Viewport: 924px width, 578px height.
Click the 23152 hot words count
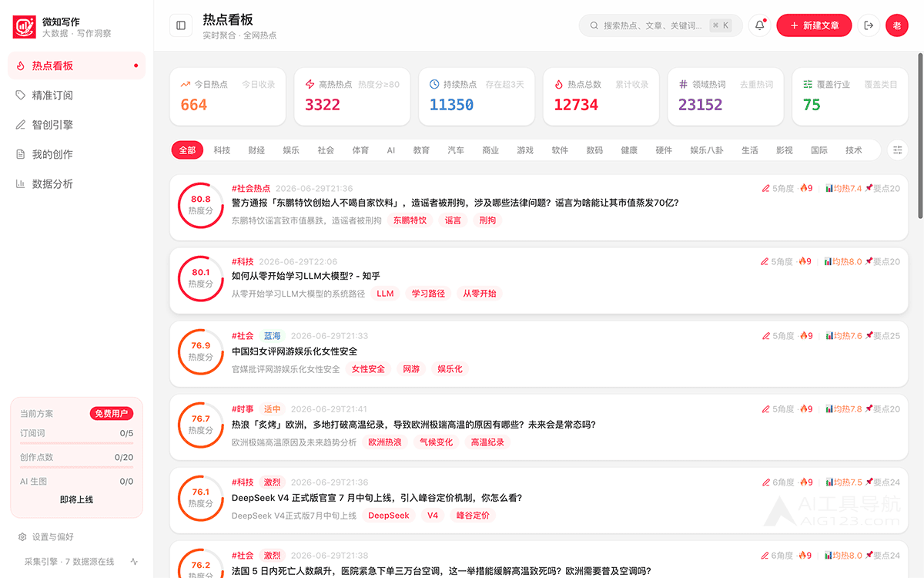tap(701, 105)
